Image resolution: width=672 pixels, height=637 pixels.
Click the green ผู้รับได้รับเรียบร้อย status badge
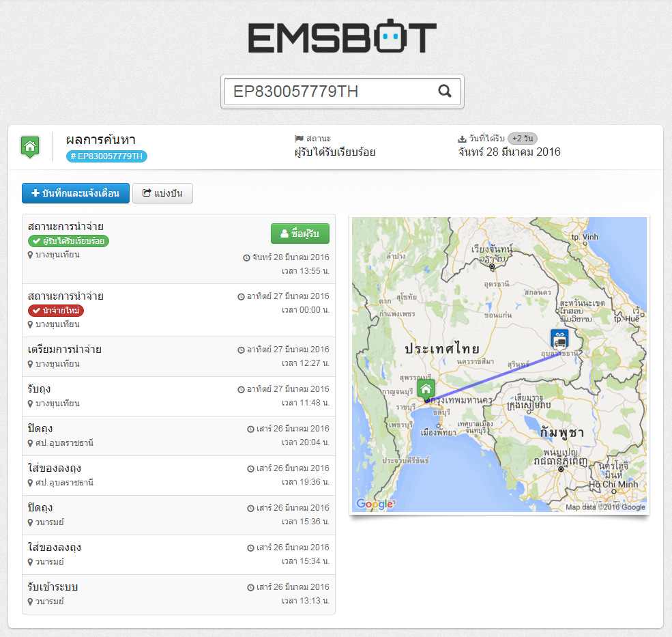[x=69, y=241]
